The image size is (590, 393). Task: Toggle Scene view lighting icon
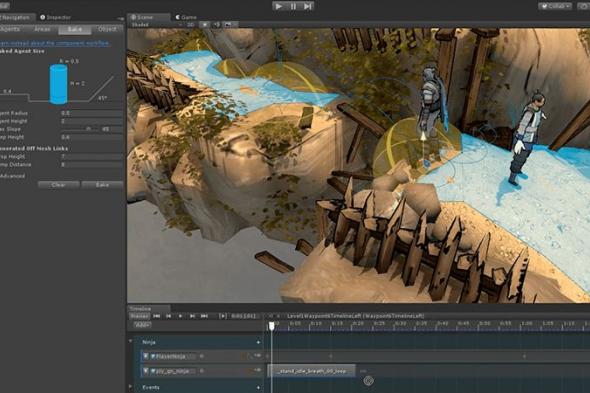pos(204,25)
